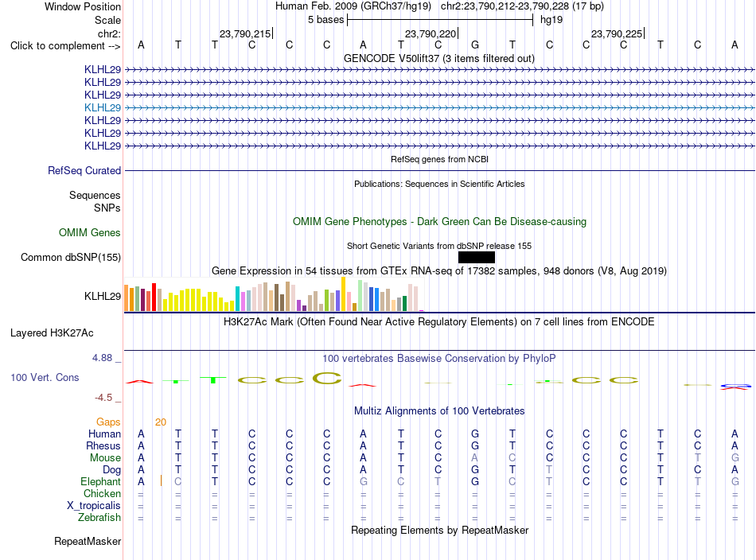This screenshot has height=560, width=756.
Task: Click the '5 bases' scale bar label
Action: [326, 20]
